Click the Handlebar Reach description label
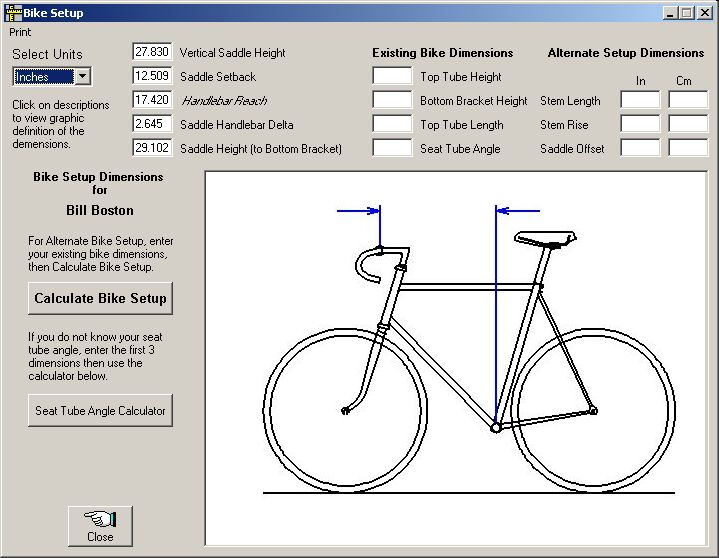 coord(224,101)
